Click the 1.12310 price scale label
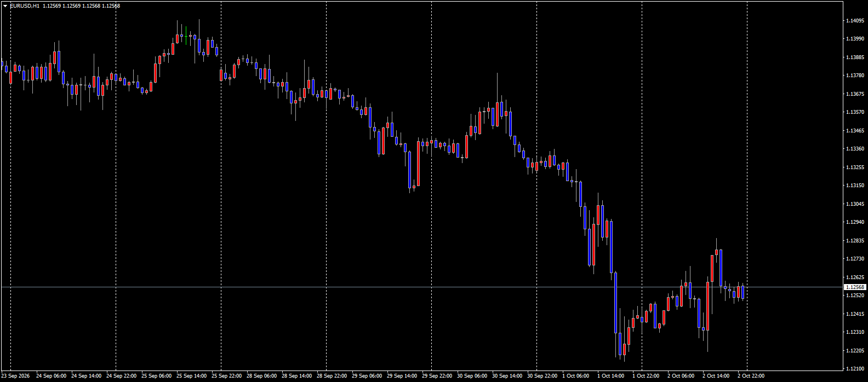 (x=855, y=332)
